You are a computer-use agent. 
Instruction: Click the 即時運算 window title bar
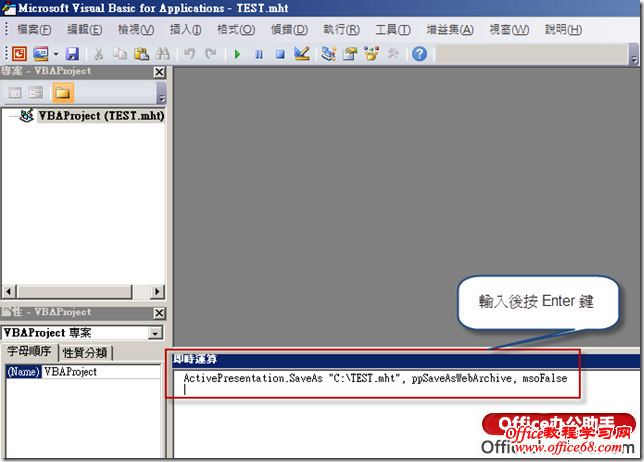click(406, 360)
